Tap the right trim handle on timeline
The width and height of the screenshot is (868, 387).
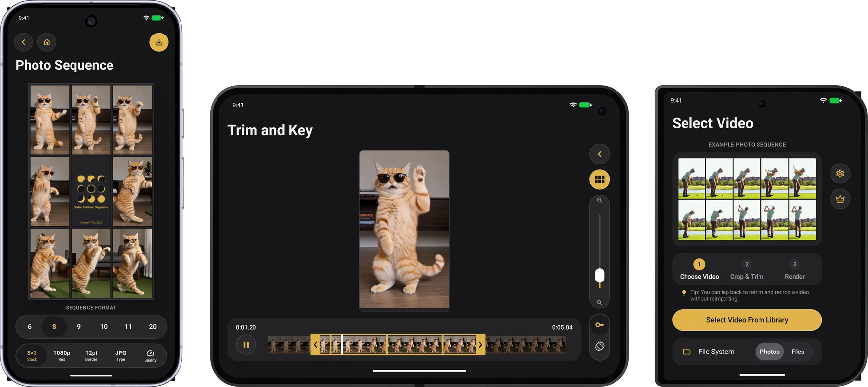click(x=481, y=345)
